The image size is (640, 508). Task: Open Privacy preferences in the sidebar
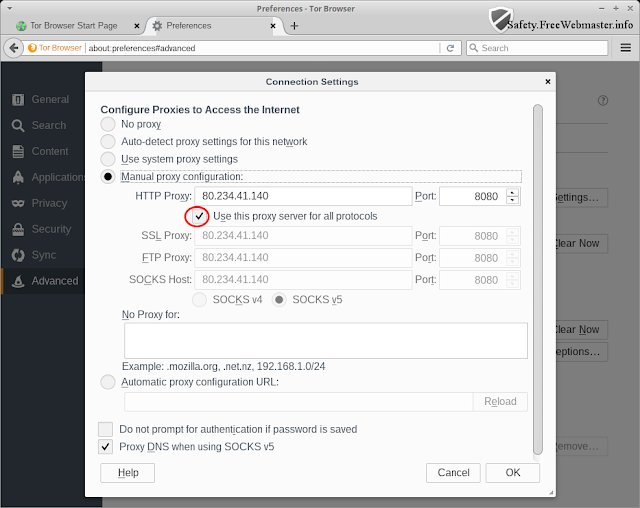(x=41, y=203)
